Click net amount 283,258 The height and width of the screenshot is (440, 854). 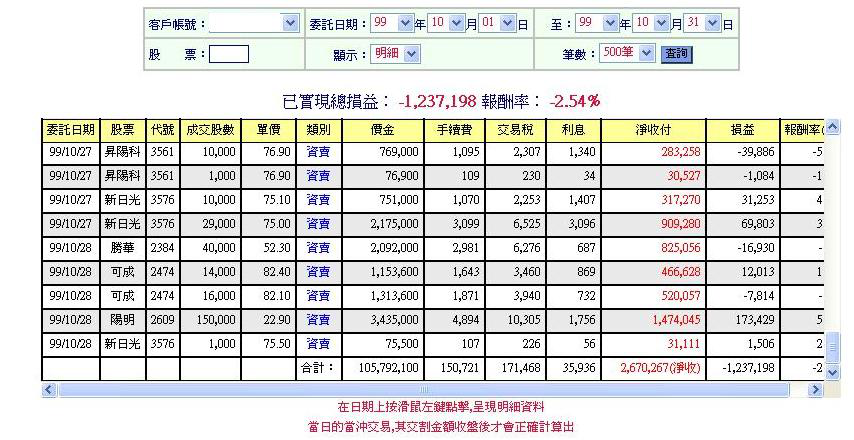[x=681, y=152]
